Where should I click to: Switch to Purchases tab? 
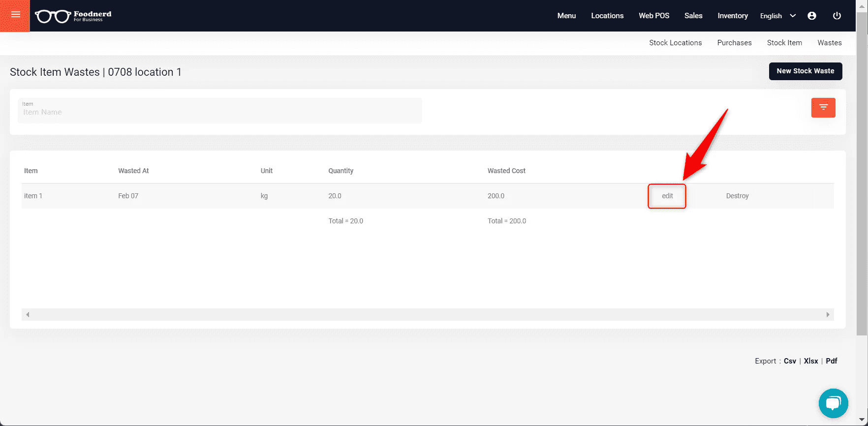point(734,43)
